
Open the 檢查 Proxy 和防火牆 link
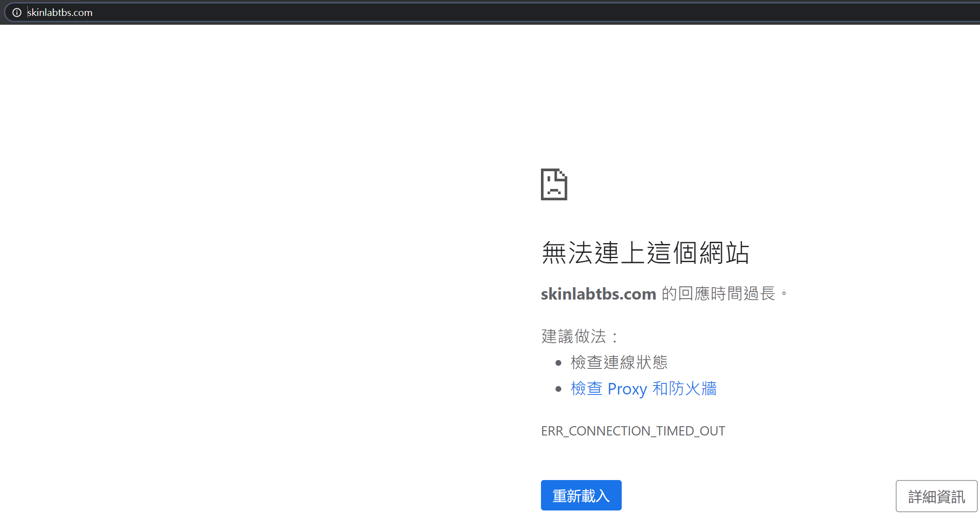point(643,389)
